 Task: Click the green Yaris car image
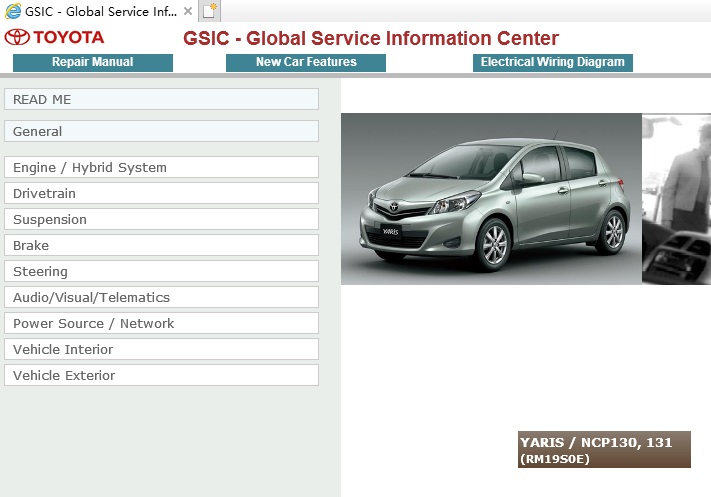pos(491,199)
